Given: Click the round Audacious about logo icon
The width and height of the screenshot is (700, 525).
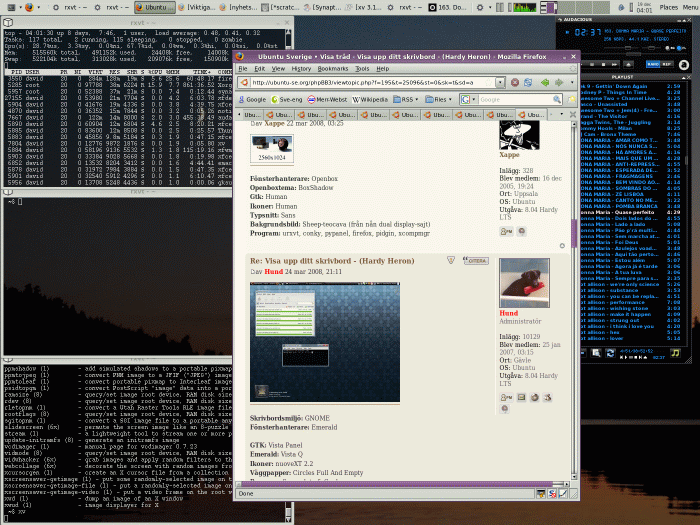Looking at the screenshot, I should (x=684, y=65).
